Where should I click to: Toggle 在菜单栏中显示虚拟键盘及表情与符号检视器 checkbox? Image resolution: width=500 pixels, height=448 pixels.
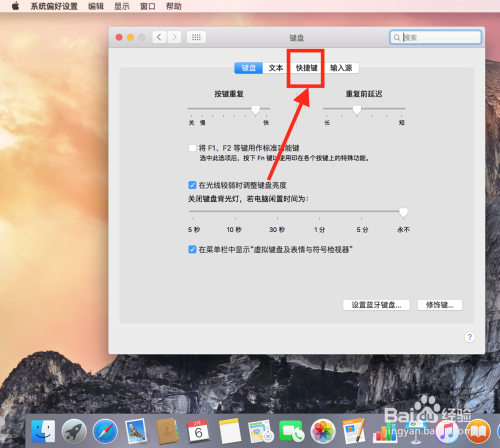(192, 249)
